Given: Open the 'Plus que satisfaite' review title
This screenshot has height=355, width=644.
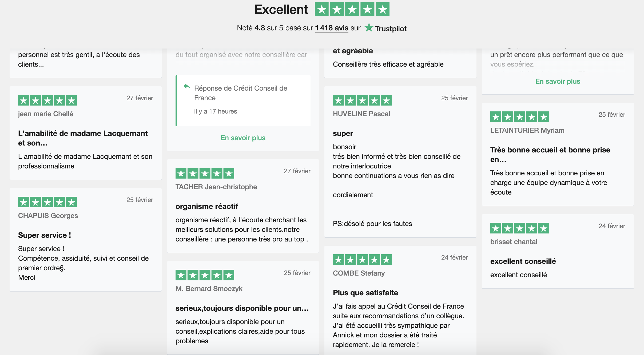Looking at the screenshot, I should coord(365,293).
